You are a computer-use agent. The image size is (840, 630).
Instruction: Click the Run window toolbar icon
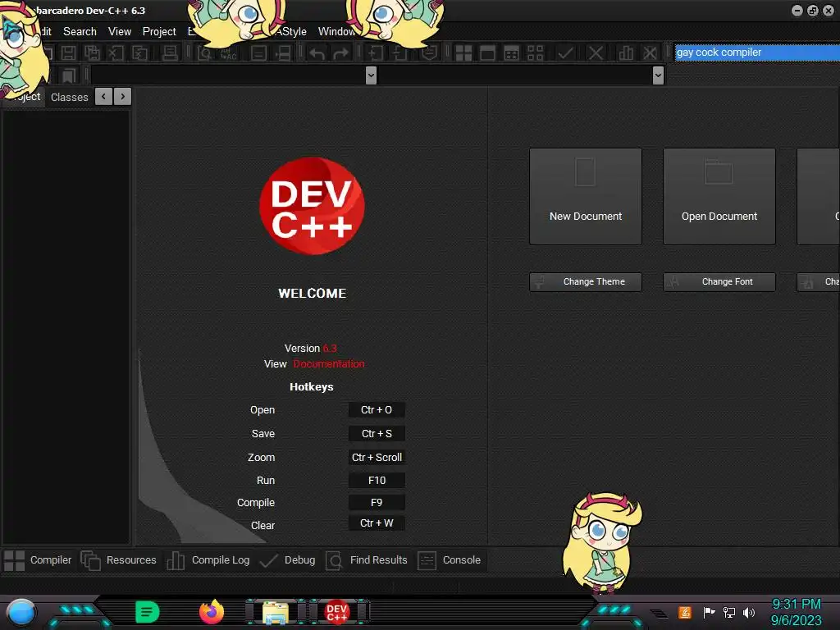pyautogui.click(x=487, y=53)
